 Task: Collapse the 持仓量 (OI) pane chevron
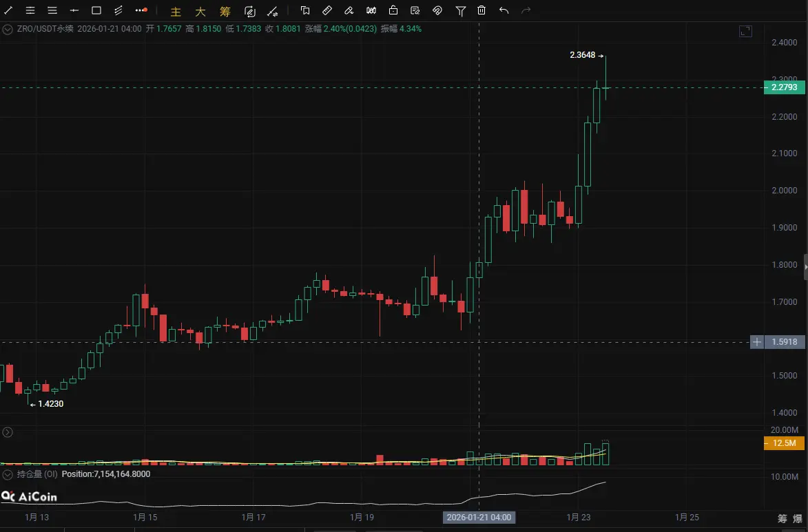tap(7, 474)
